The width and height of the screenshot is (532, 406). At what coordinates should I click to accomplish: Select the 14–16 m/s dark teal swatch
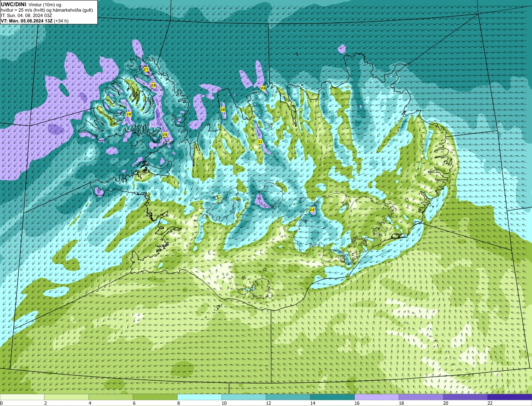pyautogui.click(x=332, y=397)
